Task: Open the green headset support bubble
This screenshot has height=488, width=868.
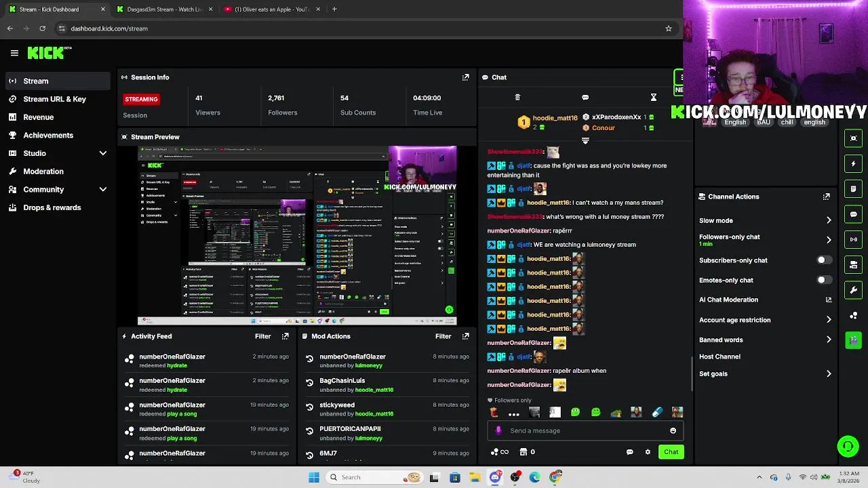Action: [x=848, y=446]
